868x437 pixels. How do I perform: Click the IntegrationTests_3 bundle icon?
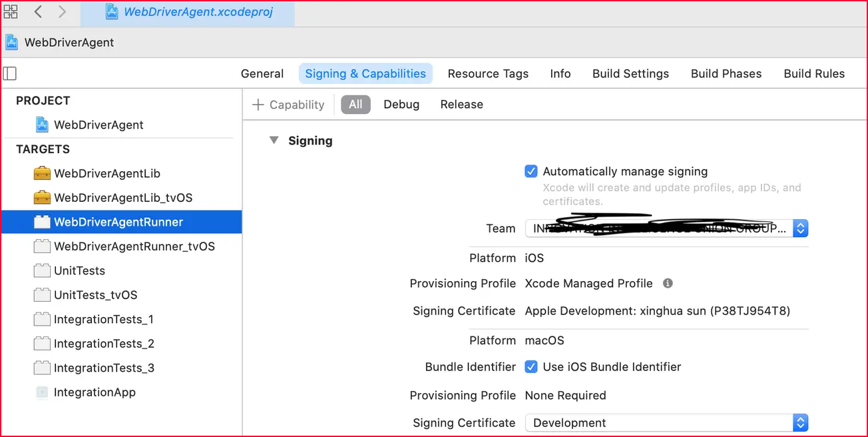[42, 368]
